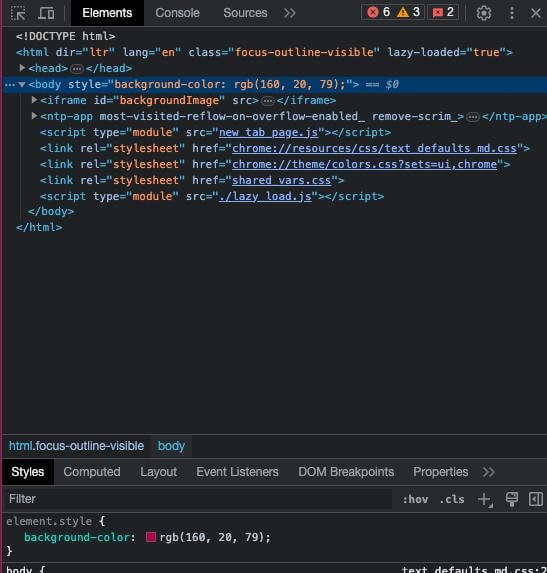
Task: Click the background-color property name
Action: tap(77, 537)
